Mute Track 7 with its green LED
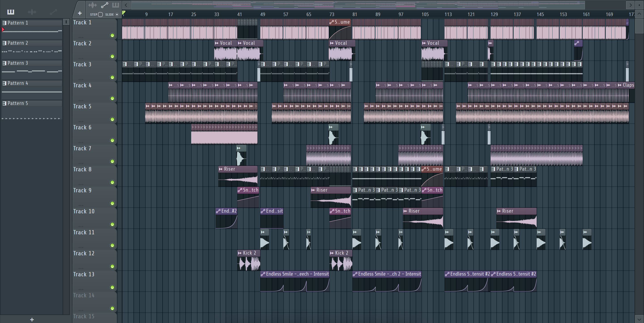Screen dimensions: 644x323 [x=112, y=161]
